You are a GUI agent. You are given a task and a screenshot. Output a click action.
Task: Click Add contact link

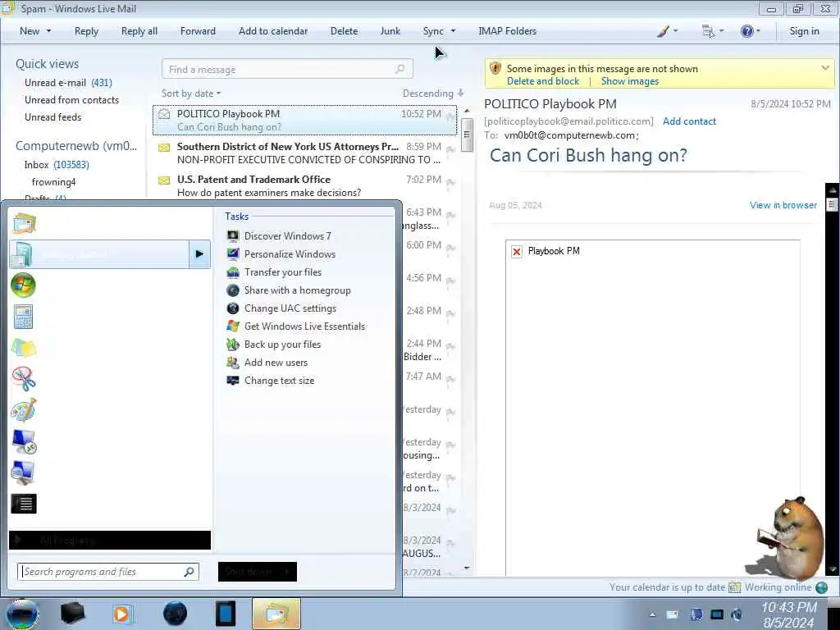[689, 121]
